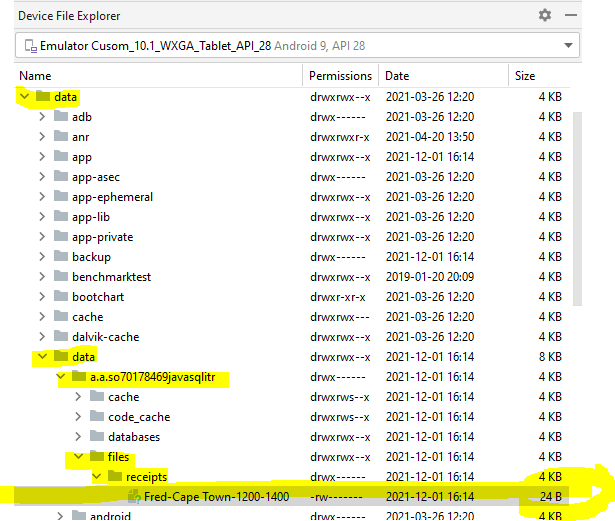Select the code_cache folder icon

[97, 416]
